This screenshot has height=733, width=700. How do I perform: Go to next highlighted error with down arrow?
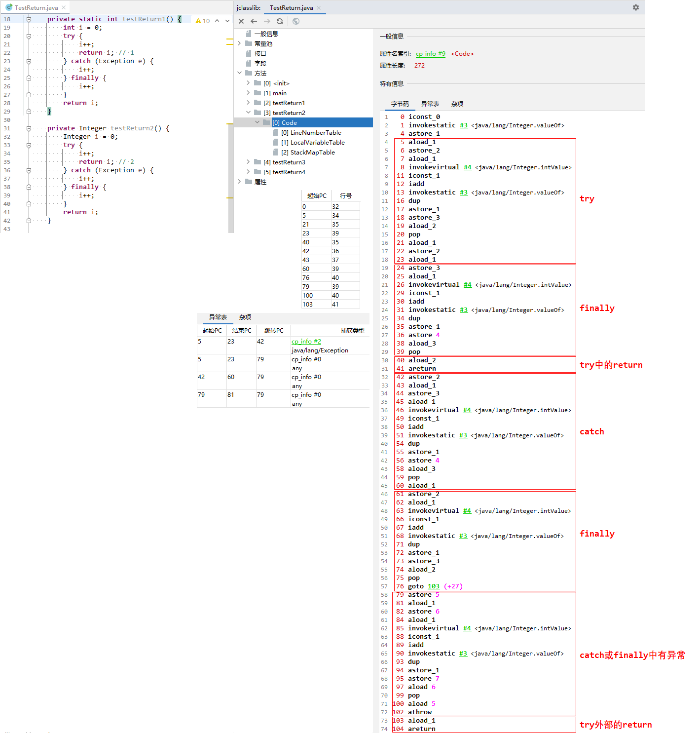[227, 21]
